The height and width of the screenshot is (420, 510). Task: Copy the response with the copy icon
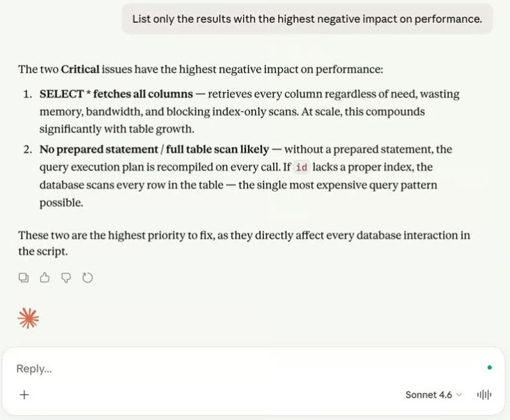pyautogui.click(x=24, y=278)
